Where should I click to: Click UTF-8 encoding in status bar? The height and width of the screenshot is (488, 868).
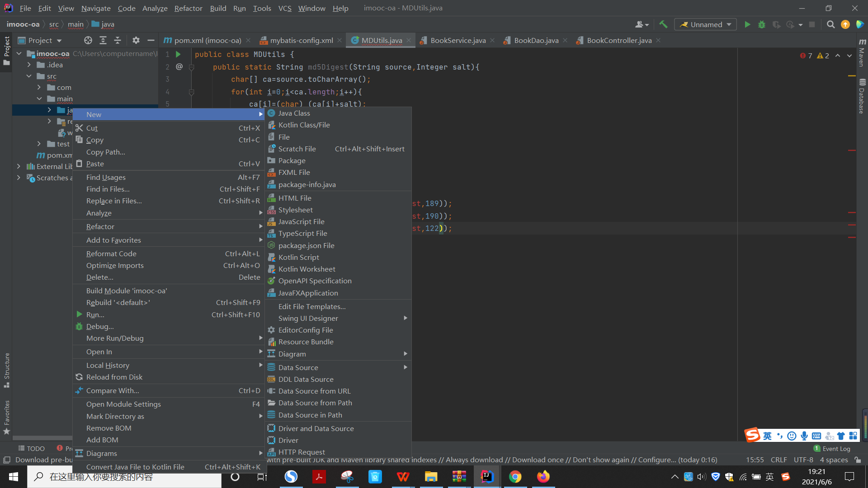(803, 460)
